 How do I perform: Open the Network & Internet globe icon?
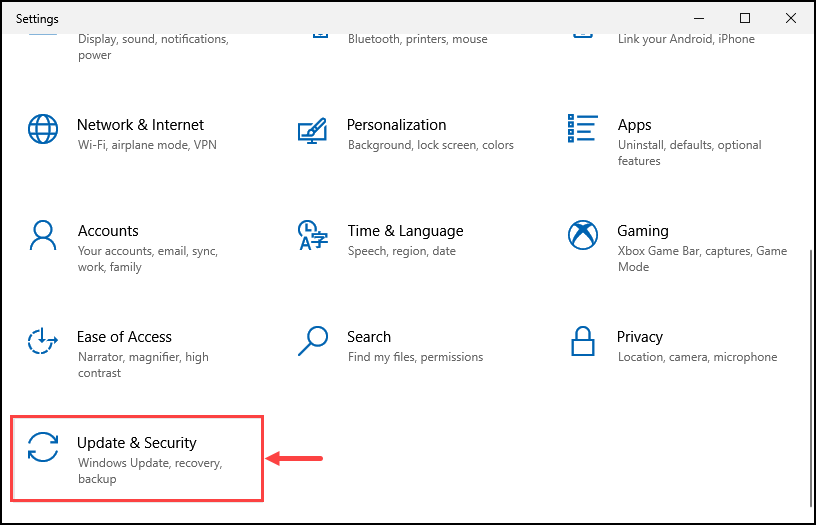(43, 129)
